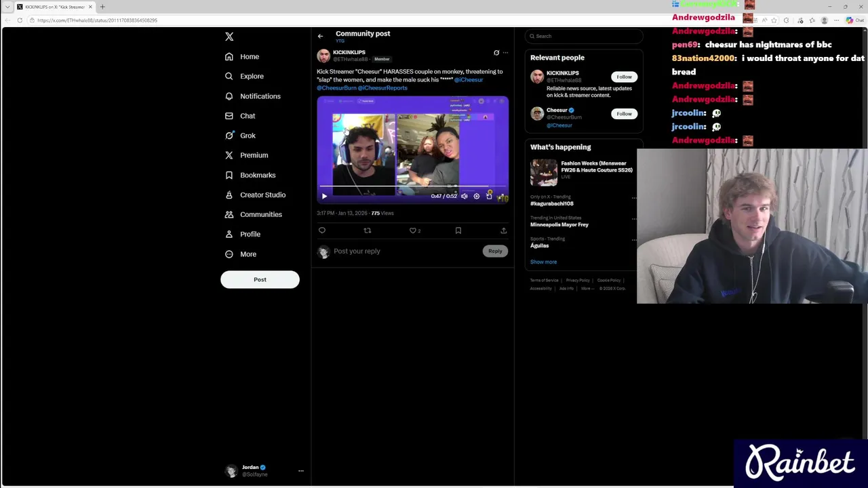Open the @iCheesurReports mention link
The width and height of the screenshot is (868, 488).
click(x=382, y=88)
